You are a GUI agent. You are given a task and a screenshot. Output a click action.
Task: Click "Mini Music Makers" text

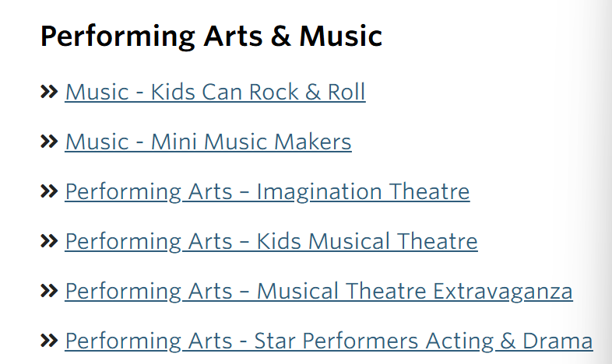click(251, 142)
